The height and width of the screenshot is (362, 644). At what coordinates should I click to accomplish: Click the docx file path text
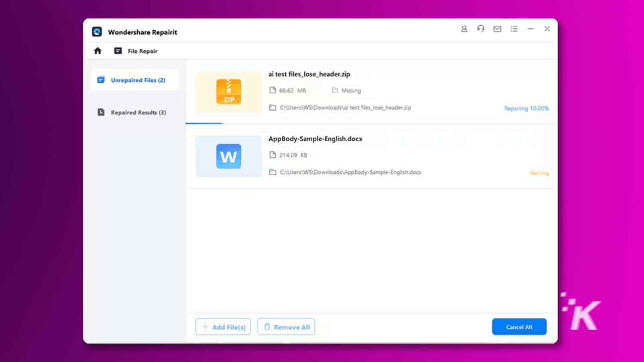pos(351,172)
